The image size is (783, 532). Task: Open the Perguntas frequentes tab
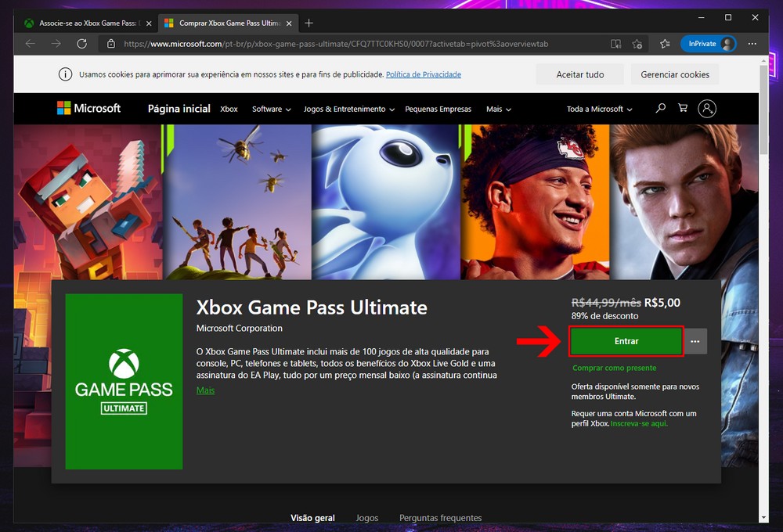click(440, 518)
